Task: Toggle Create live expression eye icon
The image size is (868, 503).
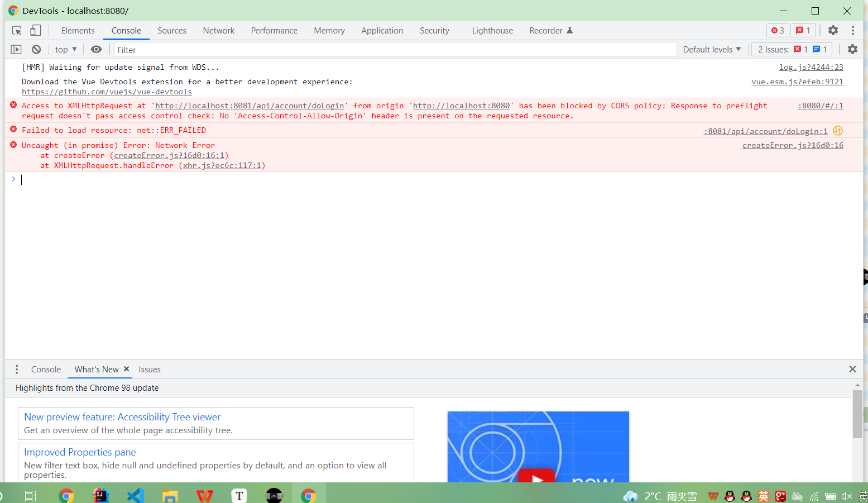Action: point(96,49)
